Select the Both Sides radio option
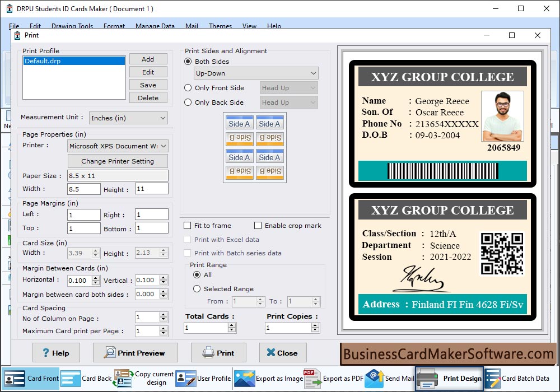 [188, 62]
